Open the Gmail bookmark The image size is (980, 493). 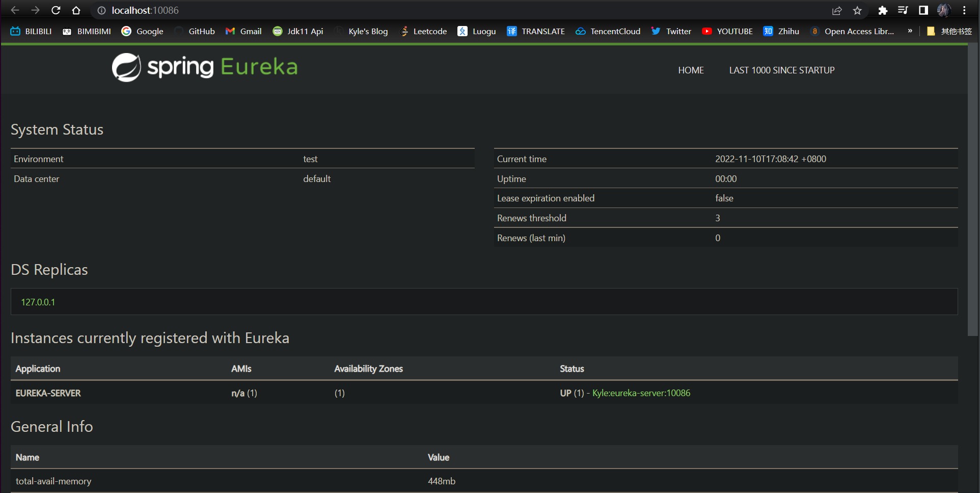pyautogui.click(x=243, y=31)
